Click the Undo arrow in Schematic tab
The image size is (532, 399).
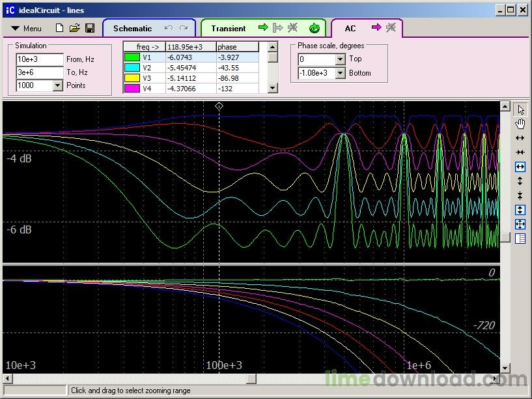(169, 28)
